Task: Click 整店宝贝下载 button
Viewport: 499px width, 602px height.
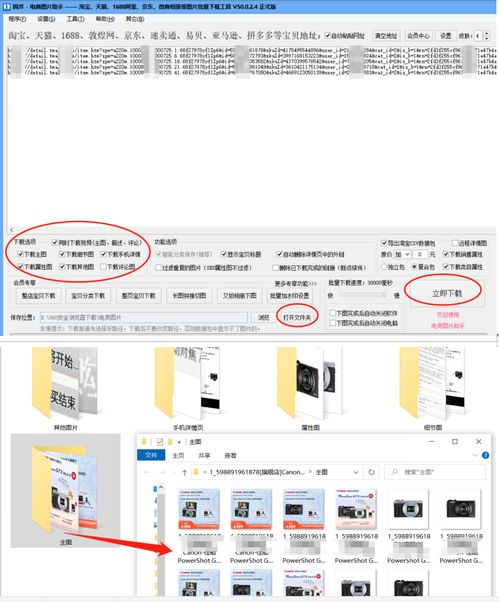Action: click(38, 296)
